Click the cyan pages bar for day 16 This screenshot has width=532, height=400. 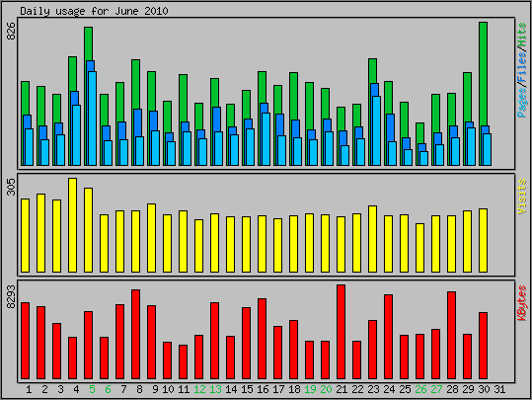(x=266, y=139)
